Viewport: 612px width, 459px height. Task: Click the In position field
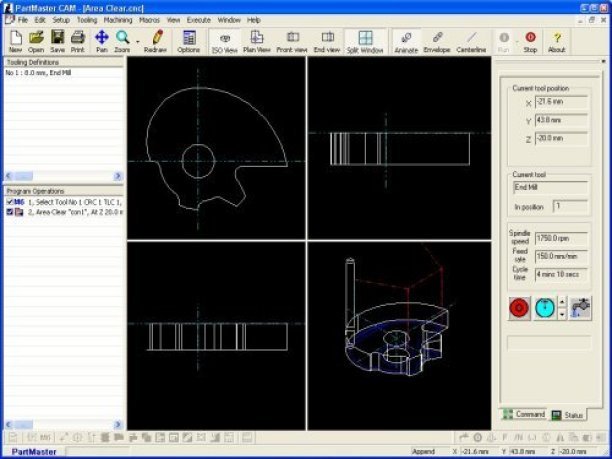(570, 206)
